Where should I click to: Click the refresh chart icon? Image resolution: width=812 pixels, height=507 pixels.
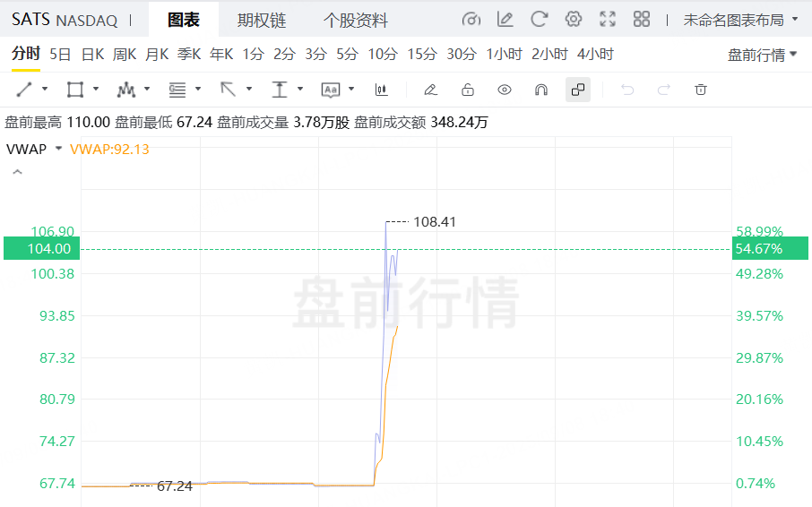(539, 20)
